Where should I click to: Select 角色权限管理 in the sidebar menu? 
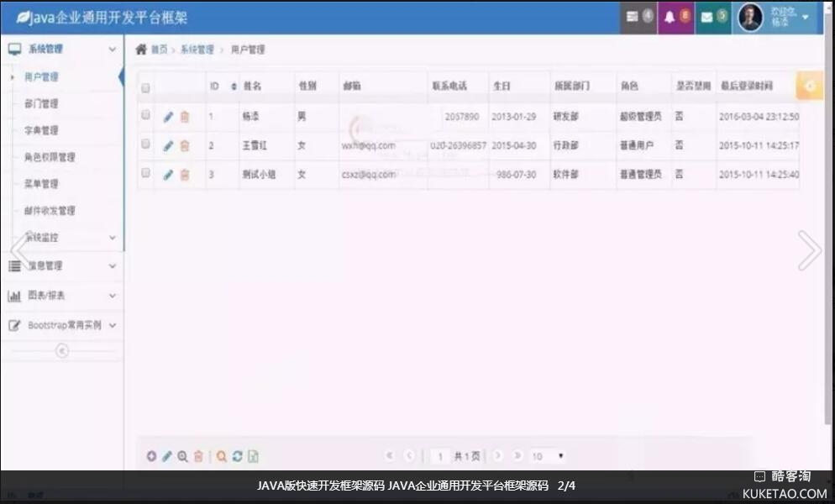[50, 157]
